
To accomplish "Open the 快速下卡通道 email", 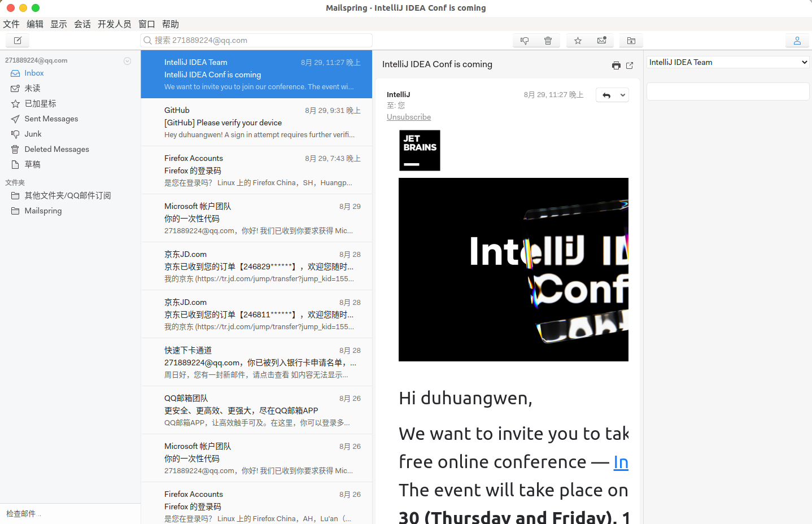I will coord(256,363).
